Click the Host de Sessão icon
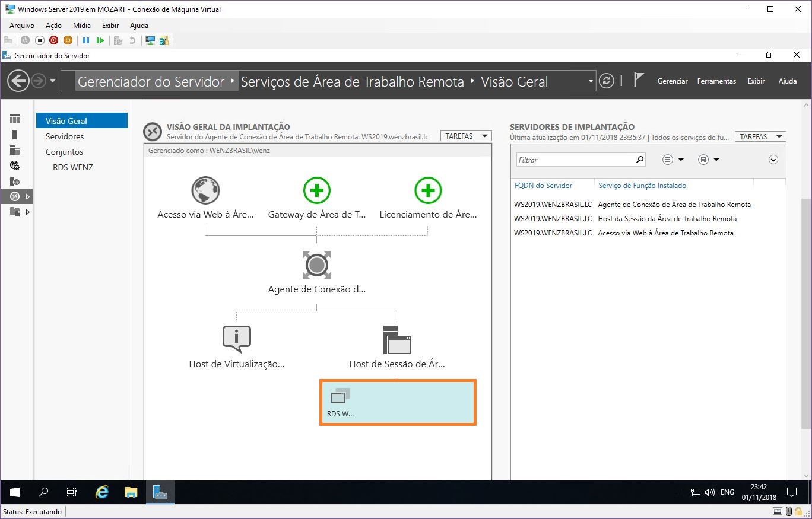This screenshot has height=519, width=812. [x=397, y=339]
